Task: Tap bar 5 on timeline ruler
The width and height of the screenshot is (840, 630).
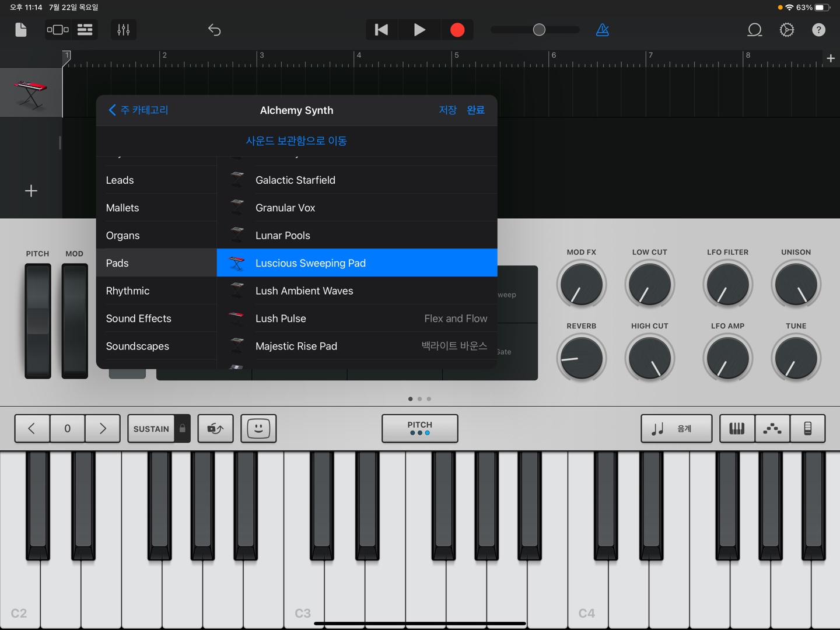Action: pyautogui.click(x=456, y=55)
